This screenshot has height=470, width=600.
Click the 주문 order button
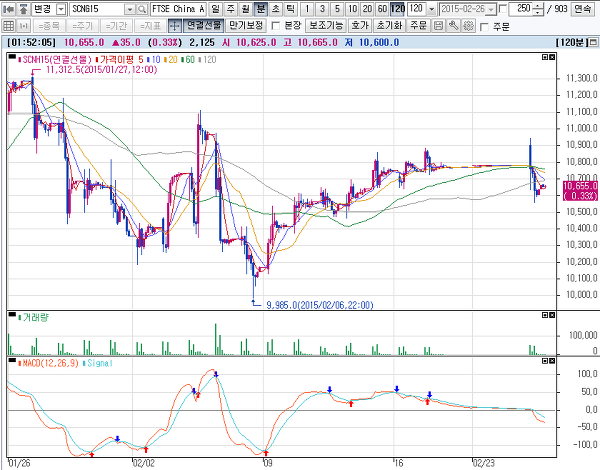click(419, 26)
